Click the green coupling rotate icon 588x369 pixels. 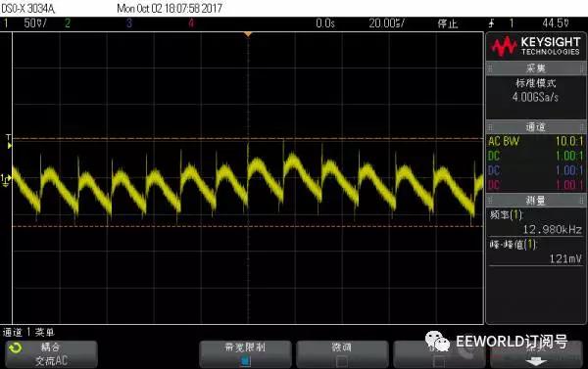(x=15, y=348)
